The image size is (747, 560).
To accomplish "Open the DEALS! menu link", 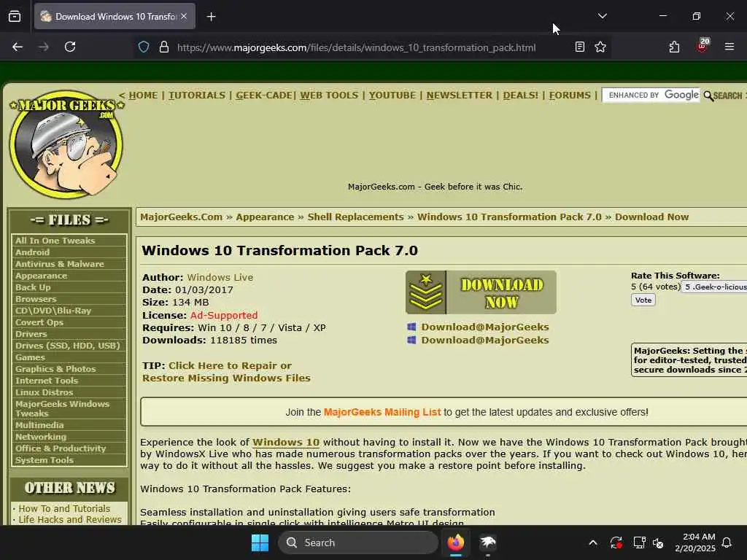I will pos(520,96).
